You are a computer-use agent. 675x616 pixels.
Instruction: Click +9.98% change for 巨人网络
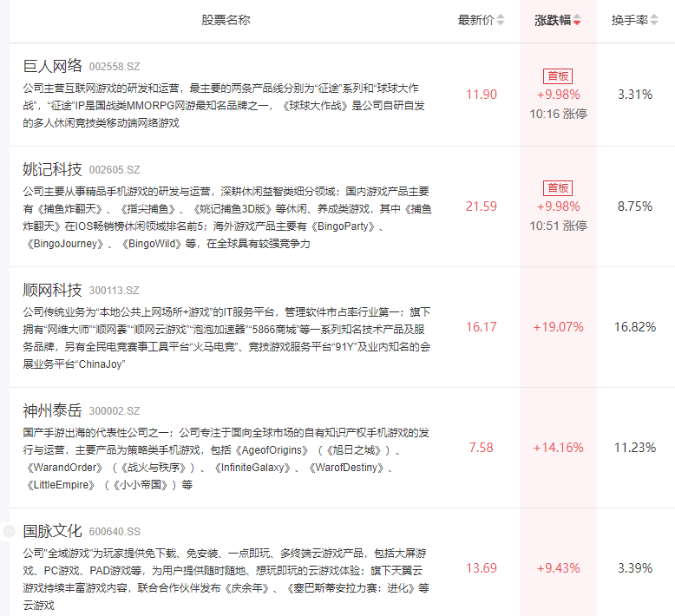(x=559, y=95)
